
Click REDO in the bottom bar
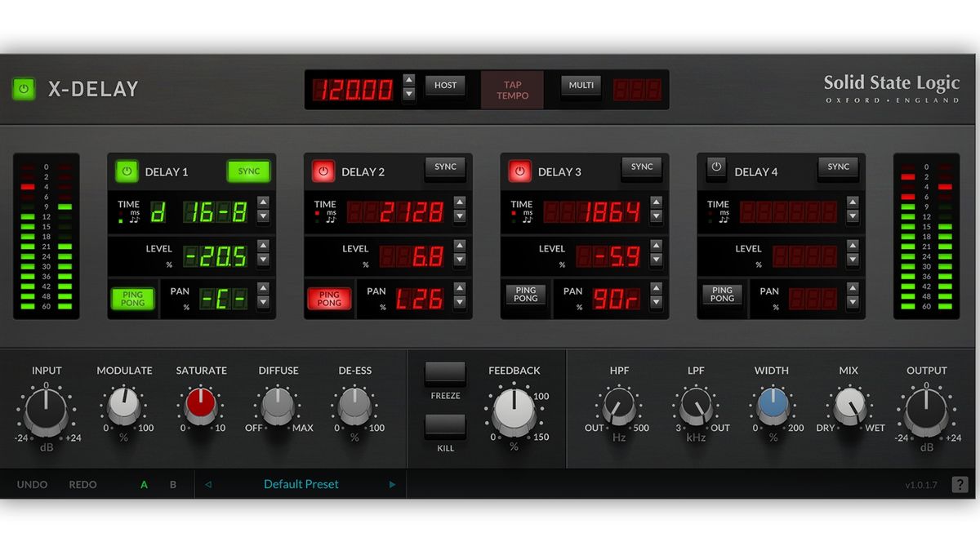(82, 484)
